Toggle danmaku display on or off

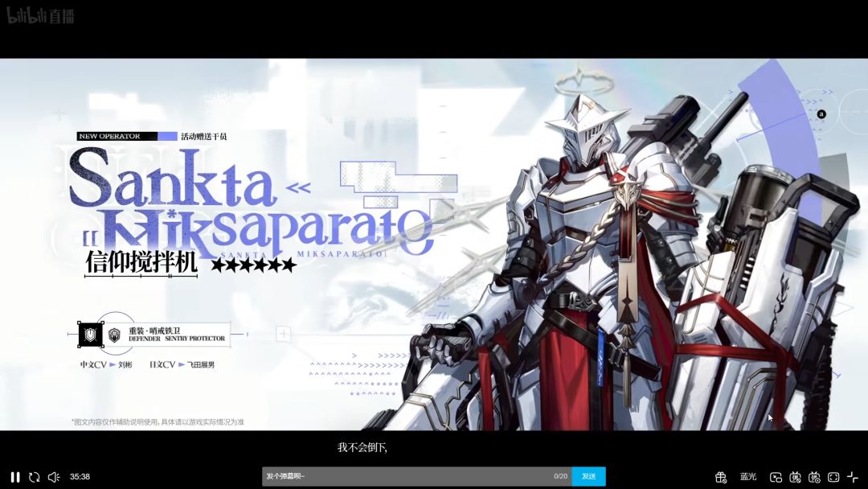795,477
